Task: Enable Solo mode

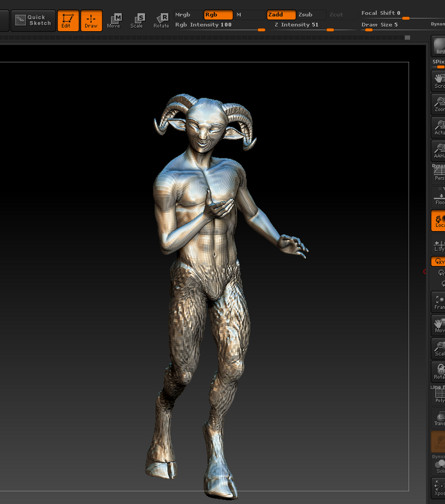Action: point(438,465)
